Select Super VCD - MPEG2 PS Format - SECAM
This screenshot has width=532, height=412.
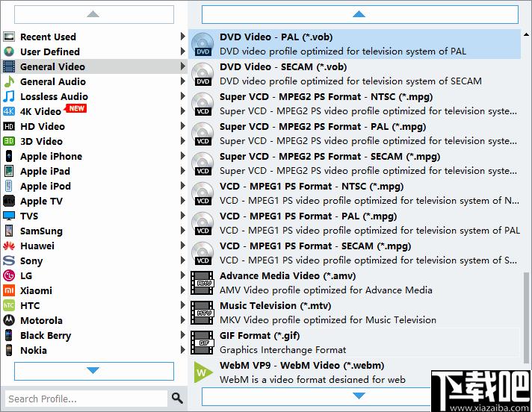tap(355, 163)
